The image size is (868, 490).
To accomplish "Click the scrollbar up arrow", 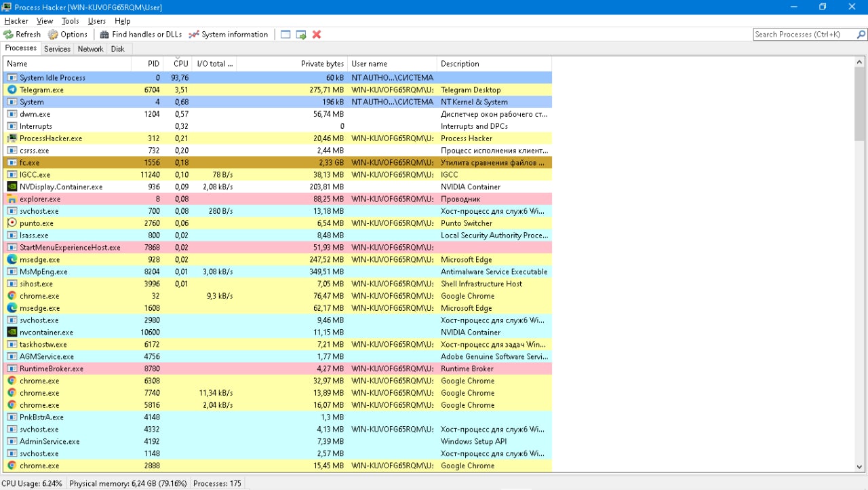I will 861,62.
